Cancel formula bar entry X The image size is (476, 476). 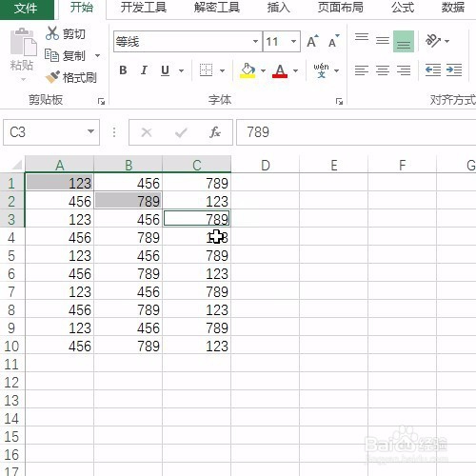[x=147, y=132]
